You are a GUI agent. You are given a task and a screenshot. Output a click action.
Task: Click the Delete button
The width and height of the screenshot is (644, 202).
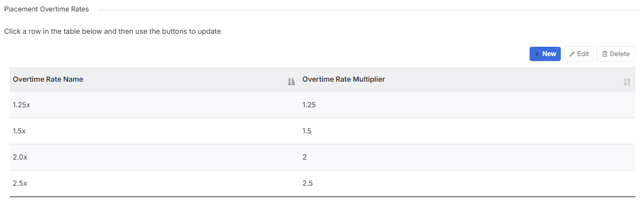[615, 54]
